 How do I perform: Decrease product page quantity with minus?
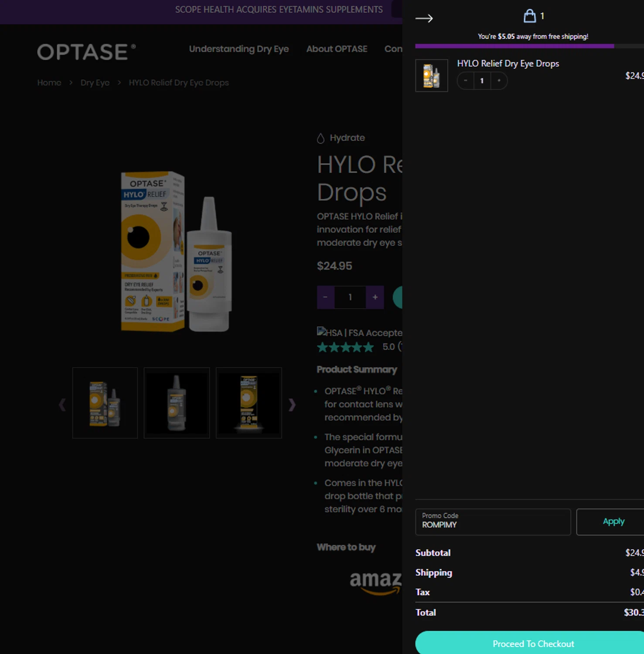tap(325, 297)
